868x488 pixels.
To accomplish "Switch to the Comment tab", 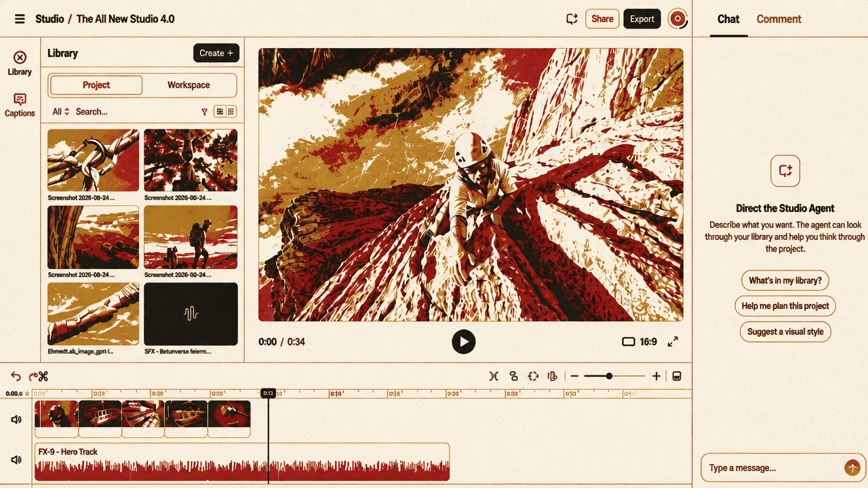I will click(778, 19).
